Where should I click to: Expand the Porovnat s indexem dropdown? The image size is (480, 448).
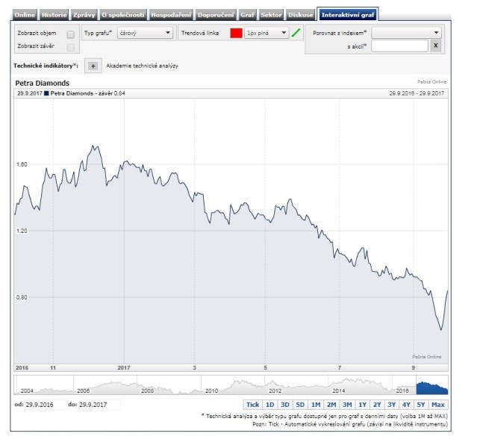click(x=406, y=33)
